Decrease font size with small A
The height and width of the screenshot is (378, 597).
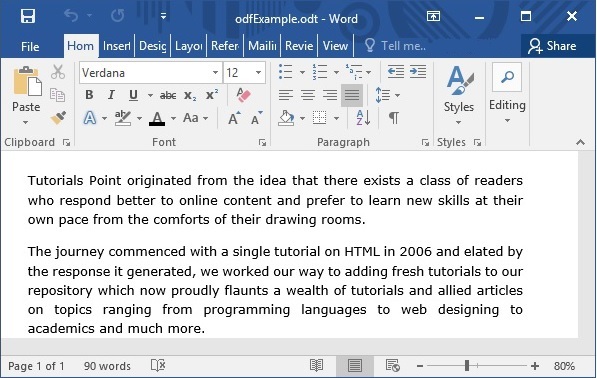coord(257,118)
